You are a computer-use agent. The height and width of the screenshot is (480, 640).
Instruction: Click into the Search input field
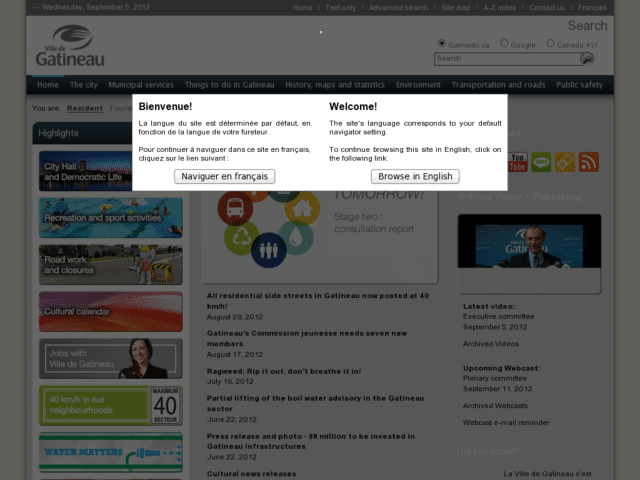coord(507,59)
